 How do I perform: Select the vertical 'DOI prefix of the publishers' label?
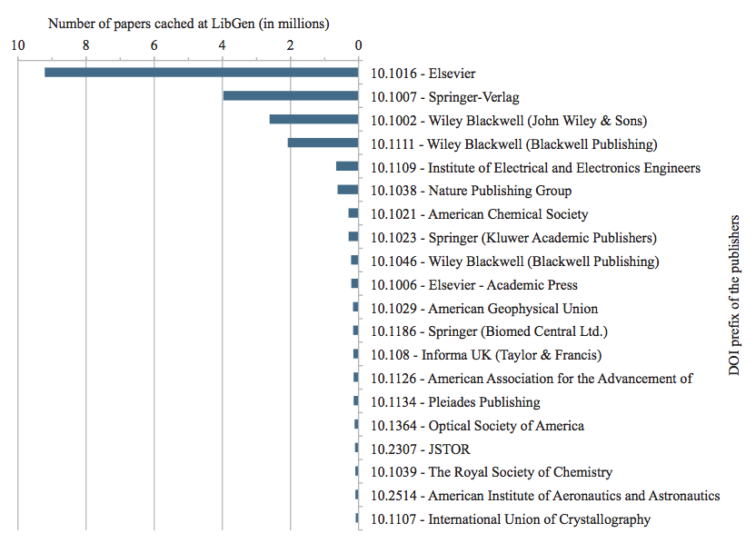coord(734,295)
